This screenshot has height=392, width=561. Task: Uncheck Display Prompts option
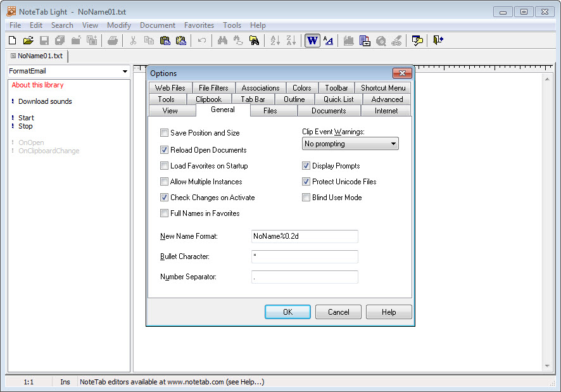tap(306, 166)
